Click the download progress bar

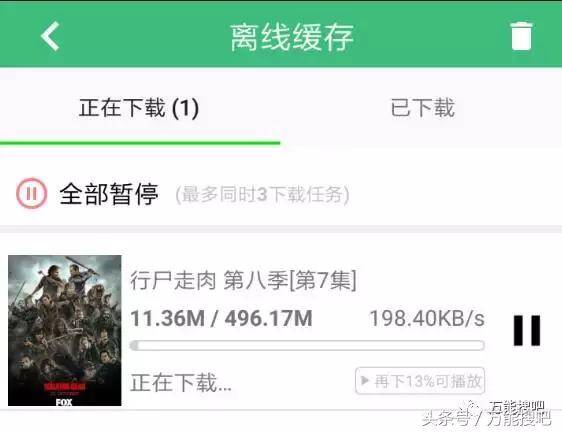click(x=307, y=346)
